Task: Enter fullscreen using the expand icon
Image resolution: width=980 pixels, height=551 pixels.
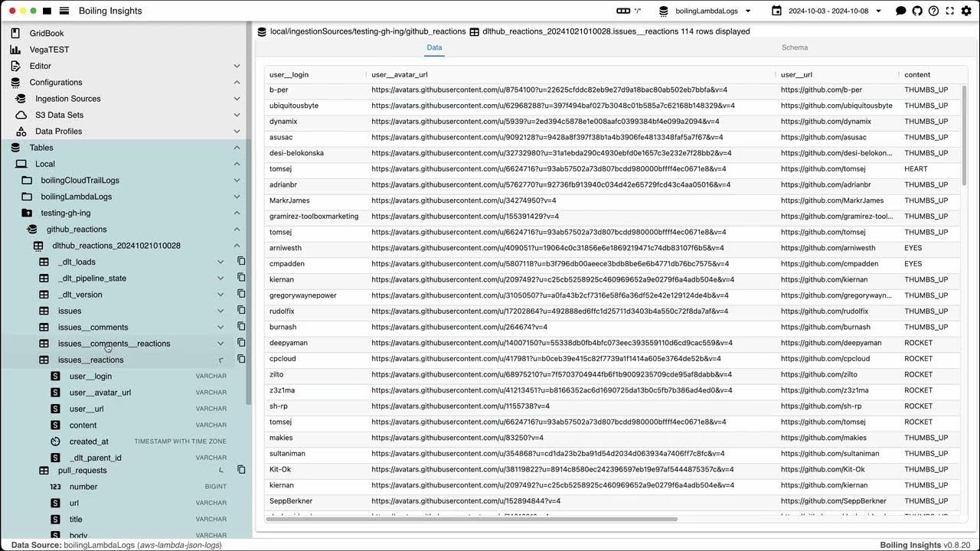Action: pos(949,11)
